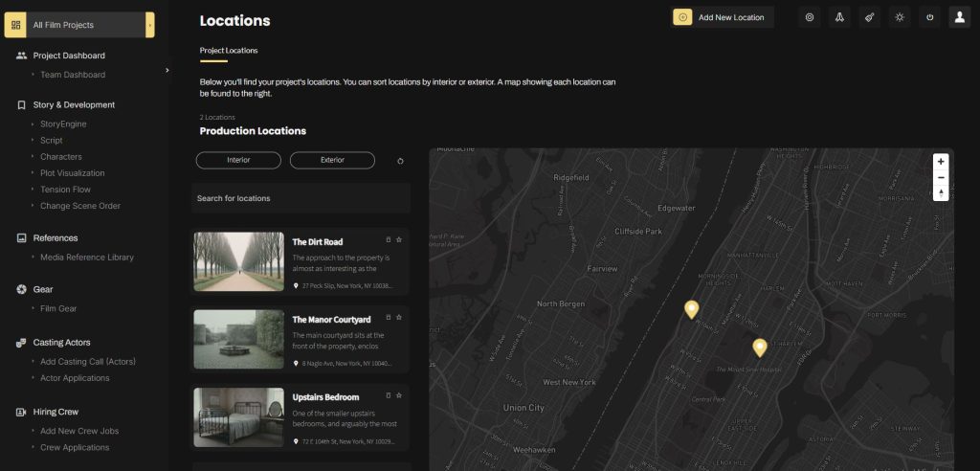
Task: Click the brush icon in top bar
Action: click(869, 17)
